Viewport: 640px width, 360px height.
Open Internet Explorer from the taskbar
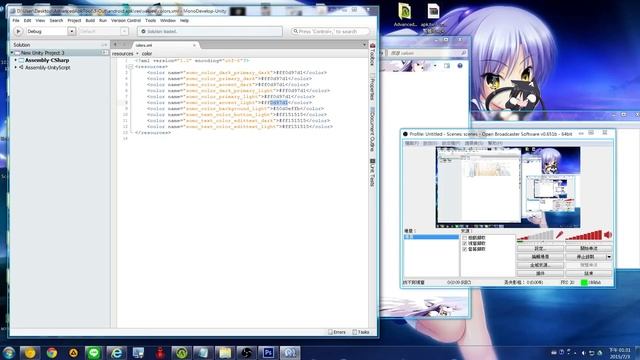116,353
